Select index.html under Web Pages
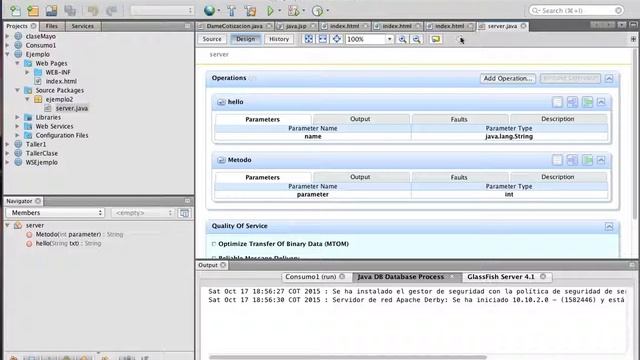This screenshot has width=640, height=360. click(x=61, y=81)
